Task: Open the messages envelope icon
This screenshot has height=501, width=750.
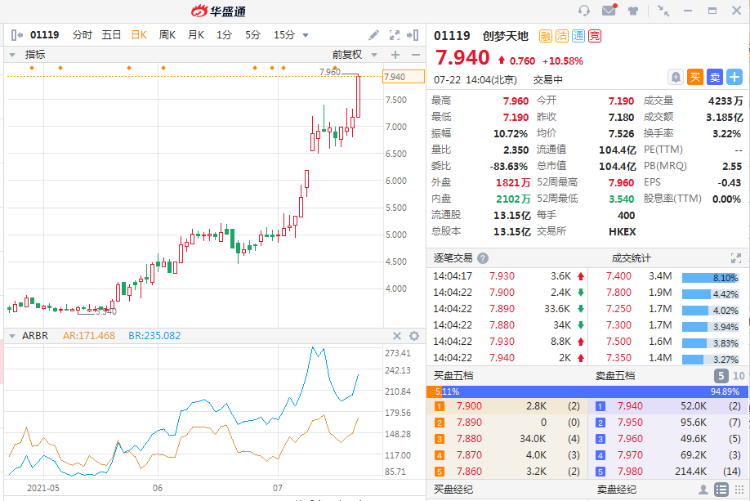Action: pos(609,10)
